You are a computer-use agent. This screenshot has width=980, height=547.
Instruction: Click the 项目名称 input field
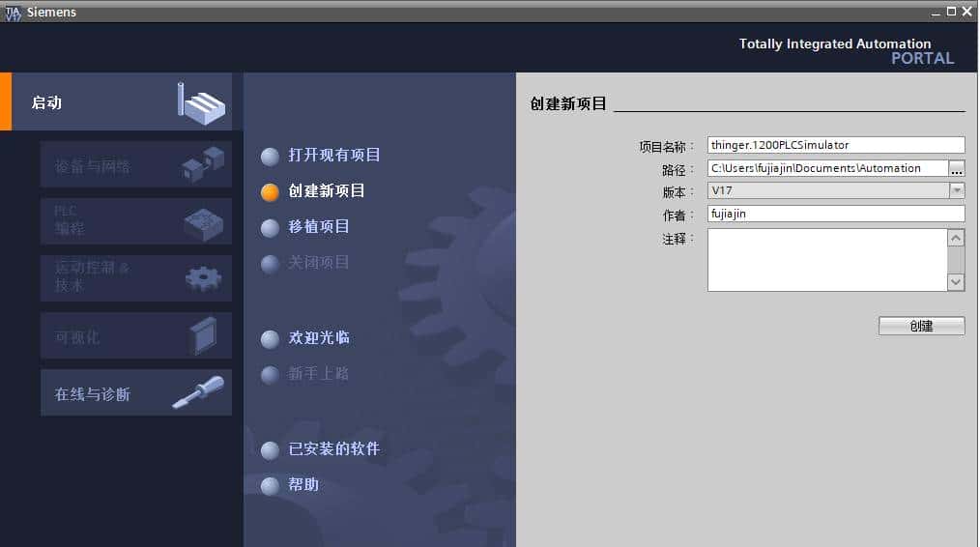[x=836, y=145]
